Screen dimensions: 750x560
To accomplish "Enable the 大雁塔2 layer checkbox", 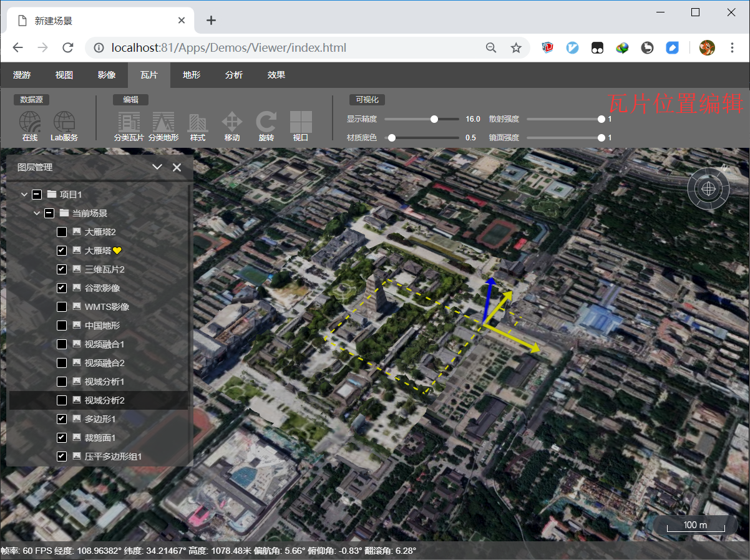I will [x=62, y=232].
